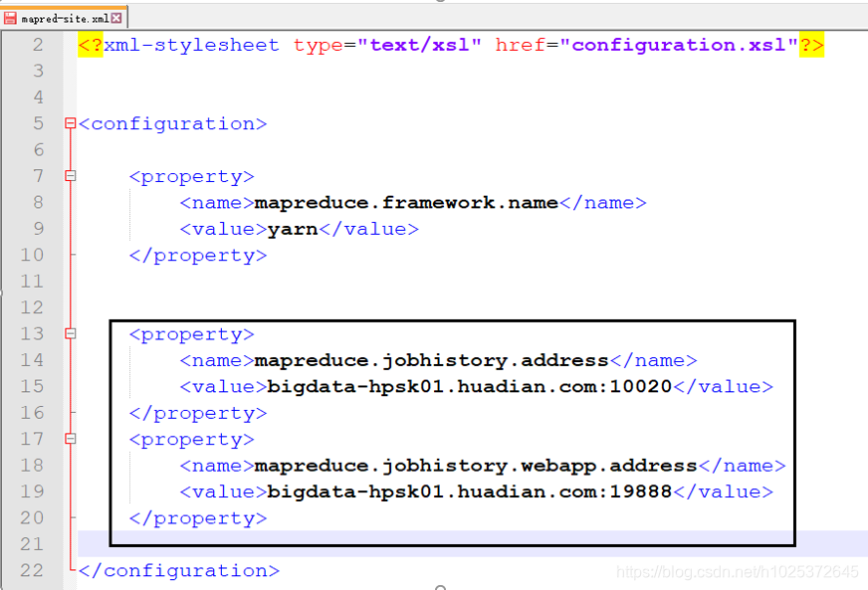Click the </property> tag on line 16
The height and width of the screenshot is (590, 868).
[x=198, y=413]
